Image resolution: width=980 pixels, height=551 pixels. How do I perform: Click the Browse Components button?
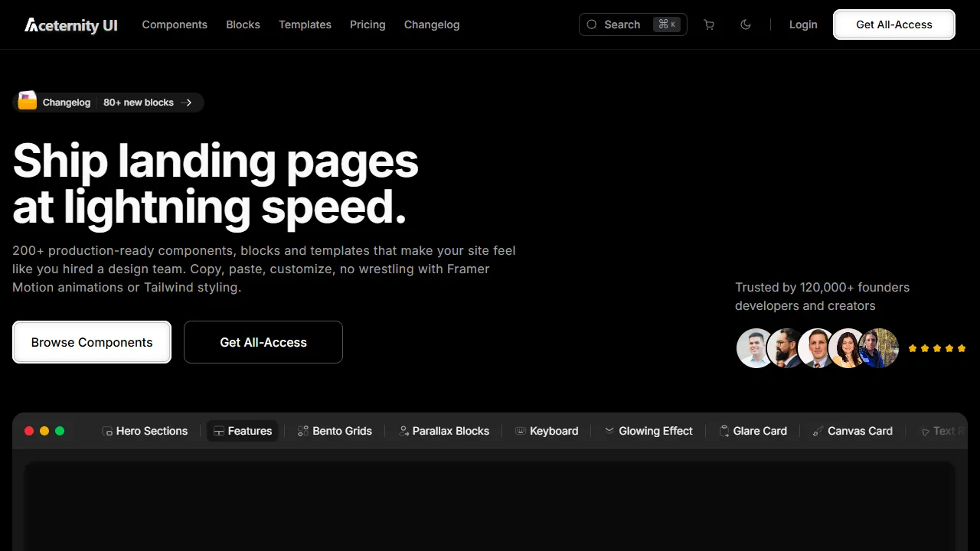(x=92, y=342)
